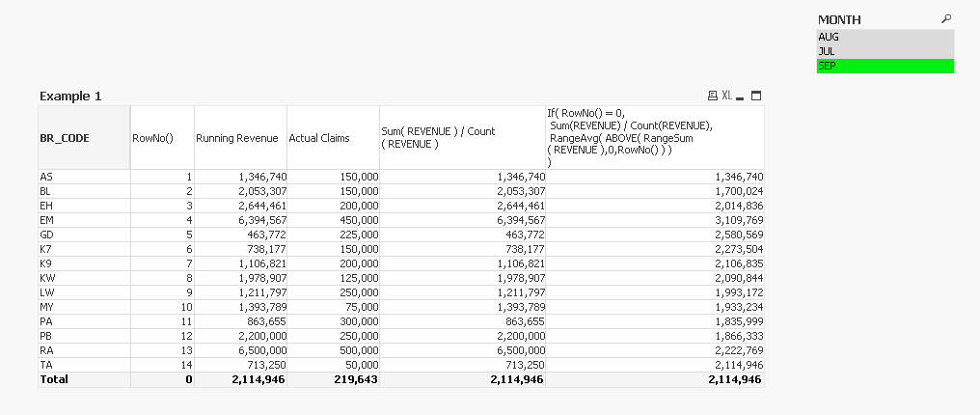
Task: Click the RangeAvg expression column header
Action: (x=655, y=137)
